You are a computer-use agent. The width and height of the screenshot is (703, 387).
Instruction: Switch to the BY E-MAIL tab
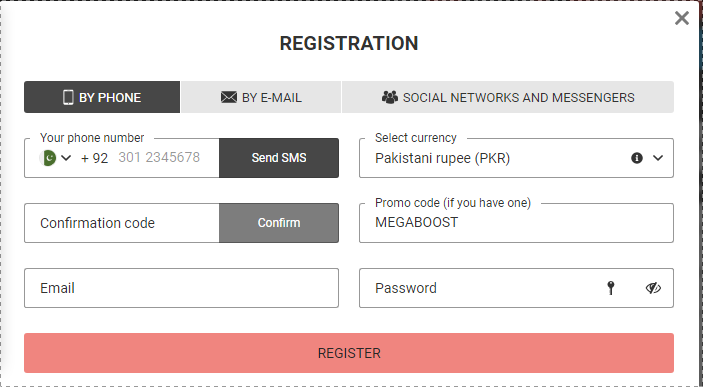pyautogui.click(x=261, y=97)
